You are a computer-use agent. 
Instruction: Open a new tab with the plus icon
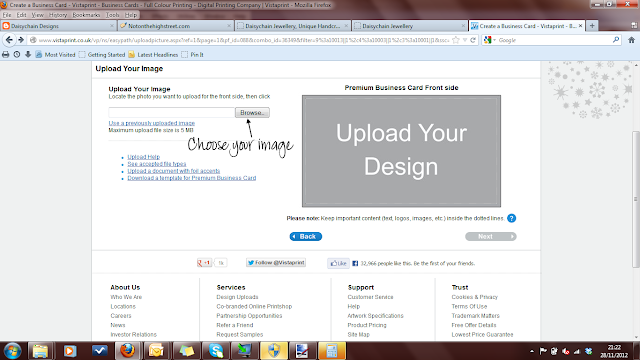tap(592, 26)
